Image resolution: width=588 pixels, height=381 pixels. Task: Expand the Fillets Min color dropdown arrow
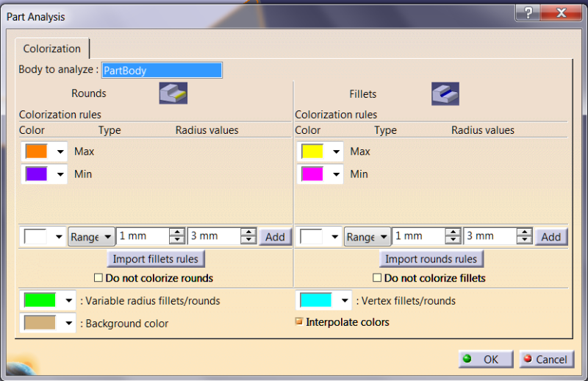(336, 174)
